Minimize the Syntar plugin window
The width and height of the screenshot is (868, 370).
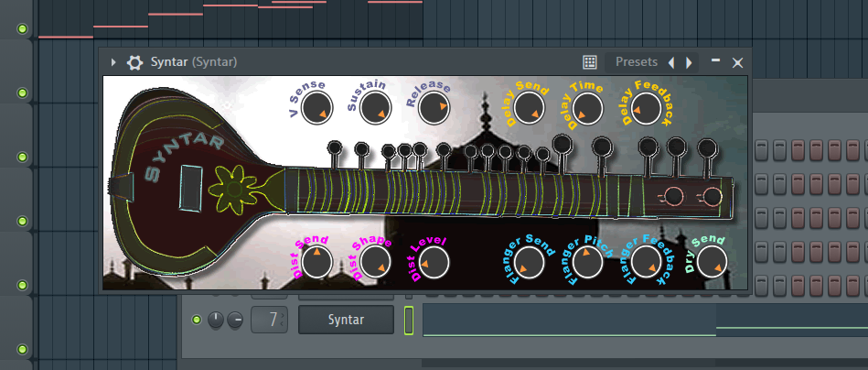coord(716,60)
